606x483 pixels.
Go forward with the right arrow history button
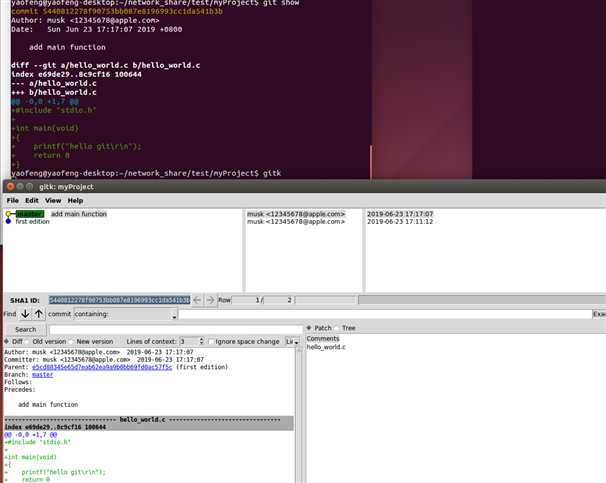pyautogui.click(x=210, y=300)
